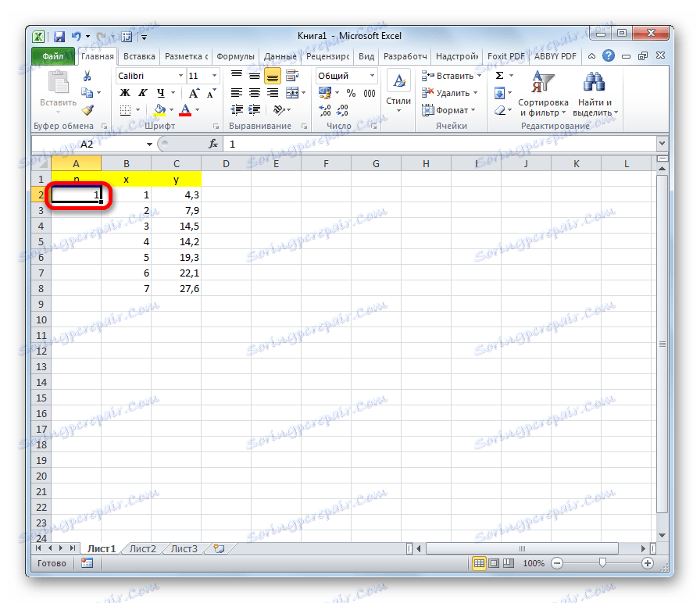Expand the formula bar
The height and width of the screenshot is (603, 700).
coord(662,143)
